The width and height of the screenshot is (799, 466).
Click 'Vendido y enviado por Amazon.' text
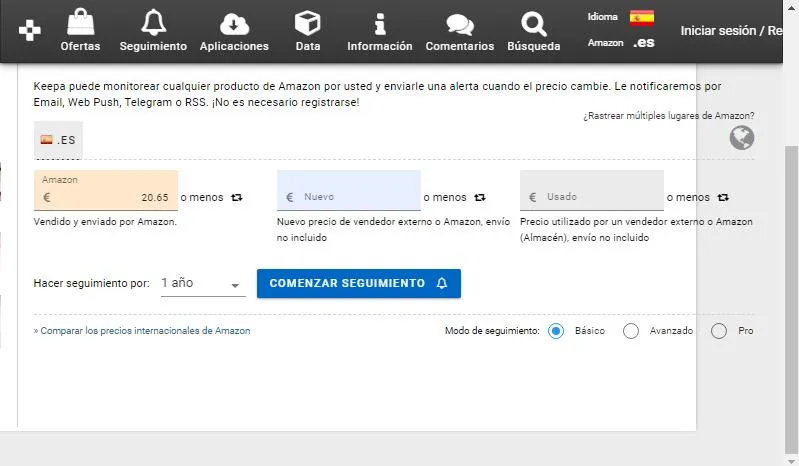click(105, 222)
